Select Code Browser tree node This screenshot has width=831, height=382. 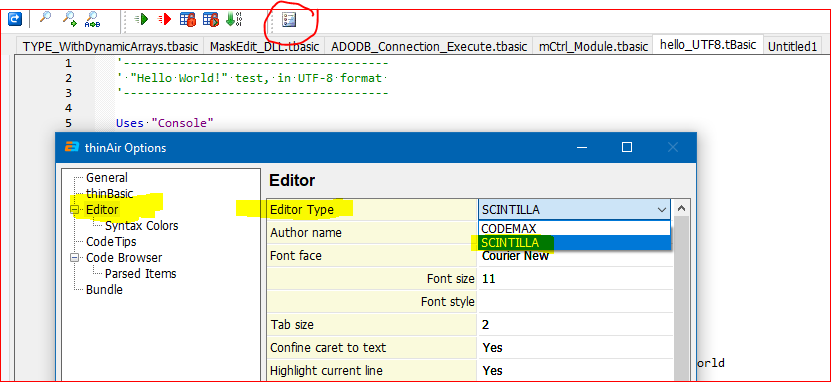tap(124, 258)
